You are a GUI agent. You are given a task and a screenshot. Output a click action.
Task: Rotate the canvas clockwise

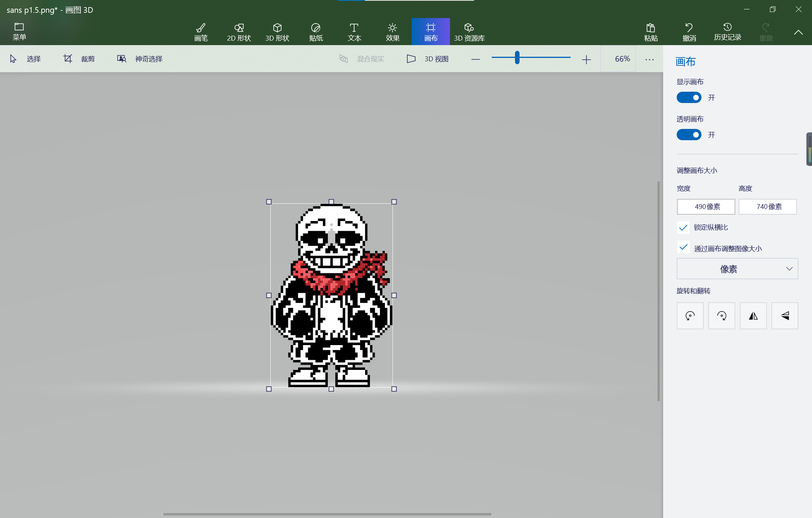click(722, 316)
